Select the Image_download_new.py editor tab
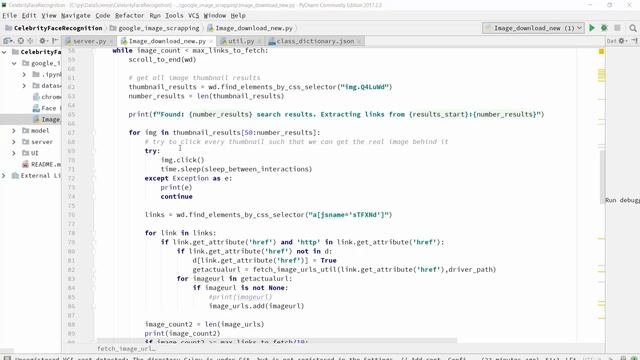The image size is (640, 360). pyautogui.click(x=167, y=41)
